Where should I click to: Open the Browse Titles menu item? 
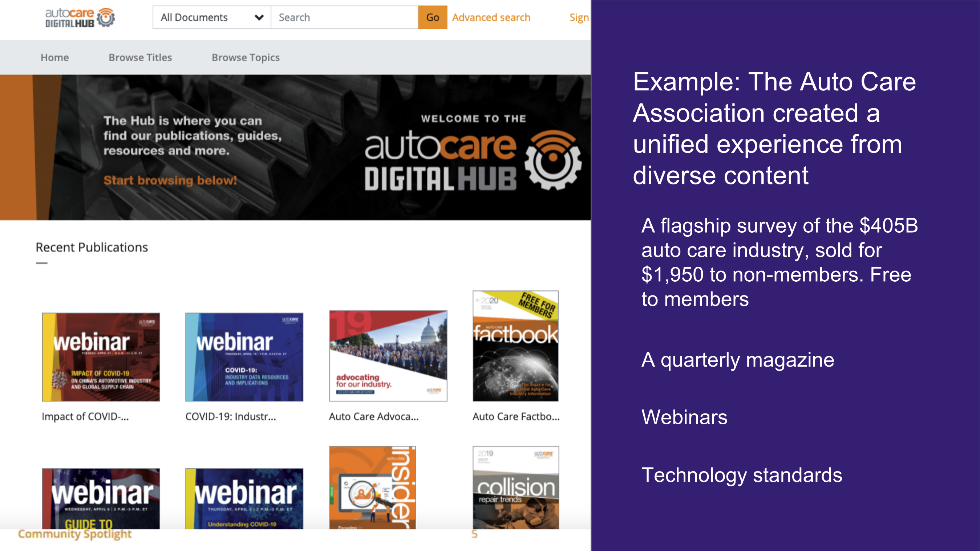140,57
